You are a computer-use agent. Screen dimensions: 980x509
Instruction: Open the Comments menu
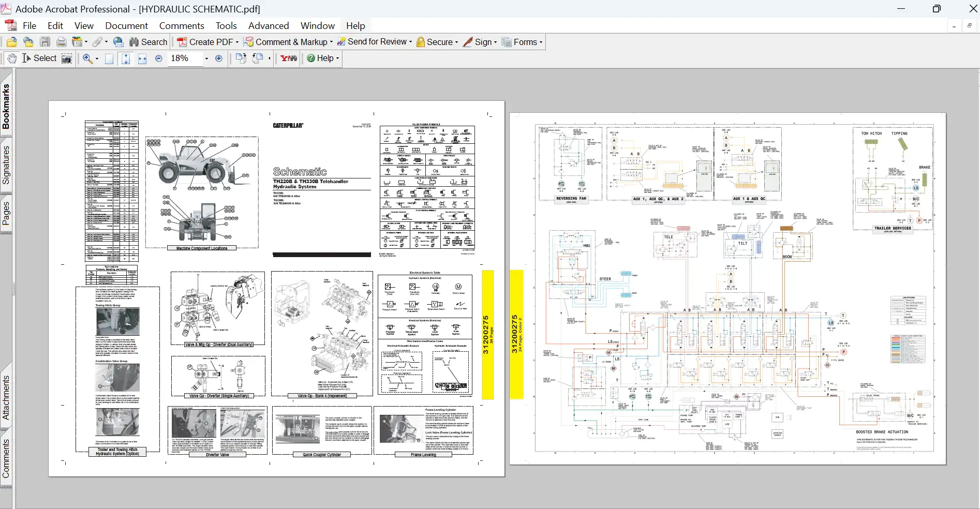click(182, 26)
